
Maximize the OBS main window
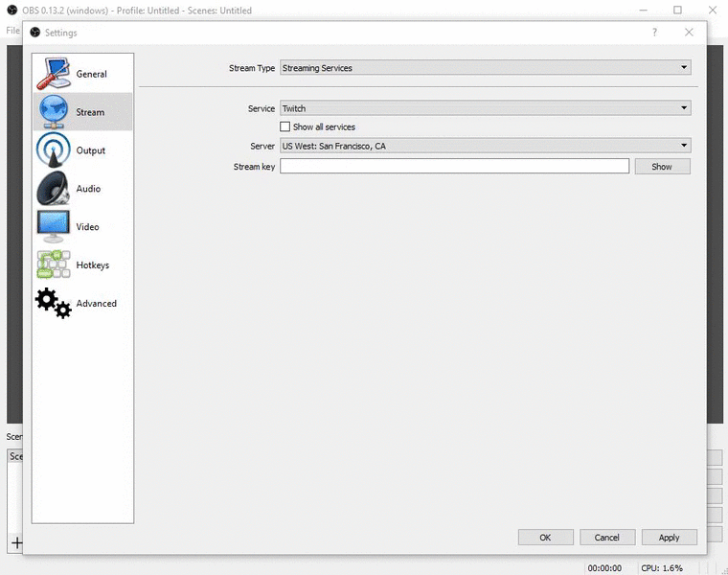[677, 10]
